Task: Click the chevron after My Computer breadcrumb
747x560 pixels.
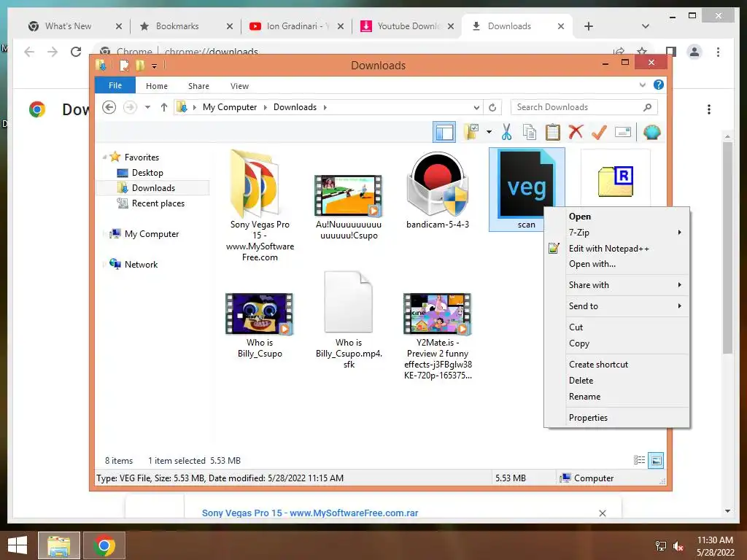Action: [x=266, y=107]
